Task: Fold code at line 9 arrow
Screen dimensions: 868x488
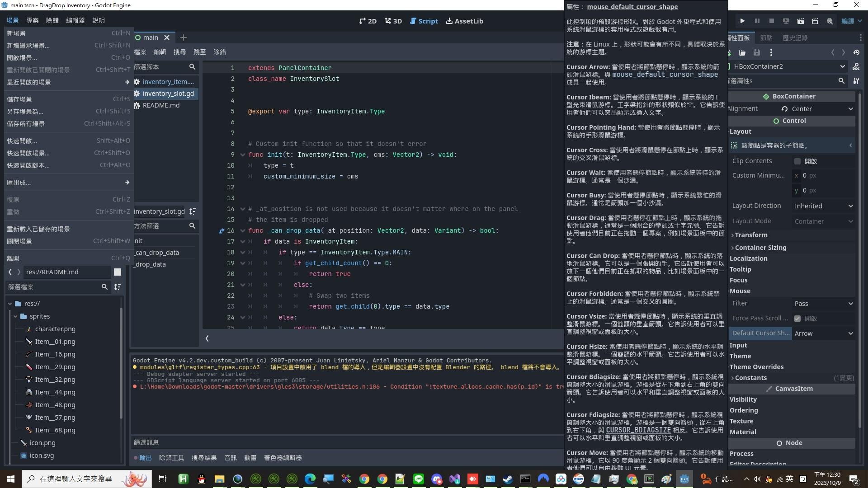Action: [243, 155]
